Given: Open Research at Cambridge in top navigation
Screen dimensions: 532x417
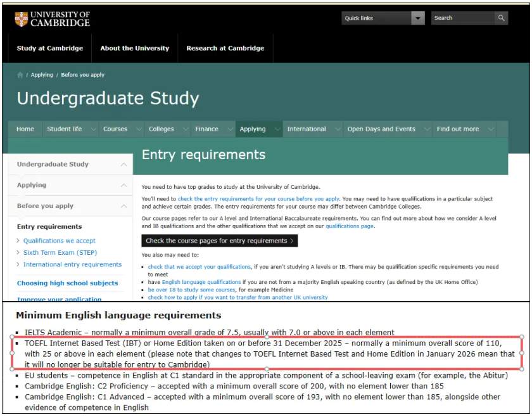Looking at the screenshot, I should click(x=225, y=48).
